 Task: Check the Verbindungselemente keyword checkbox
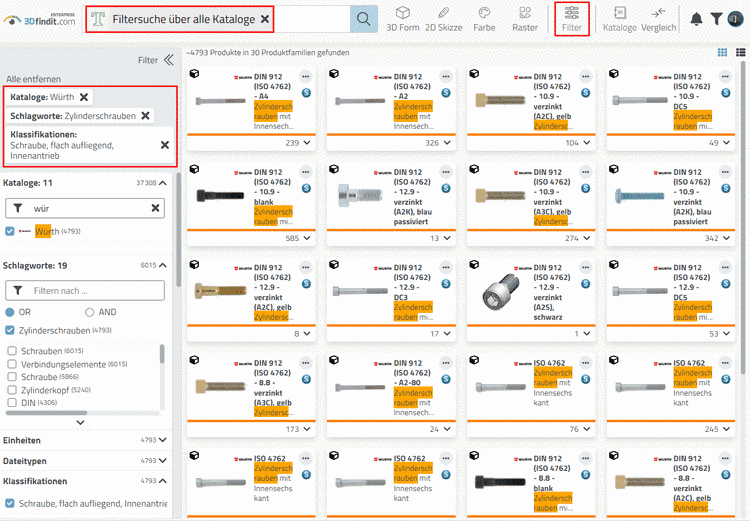click(12, 364)
